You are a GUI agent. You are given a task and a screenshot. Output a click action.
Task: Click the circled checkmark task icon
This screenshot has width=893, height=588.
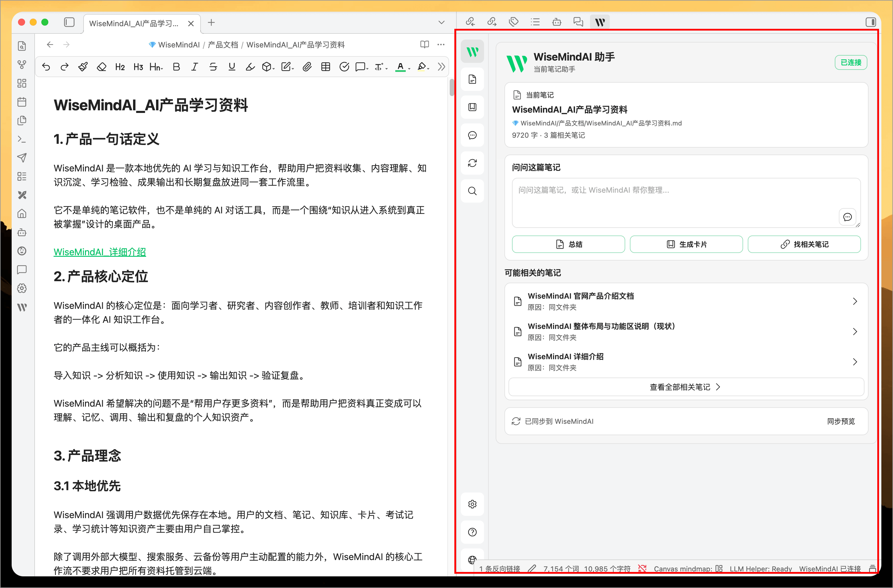344,67
